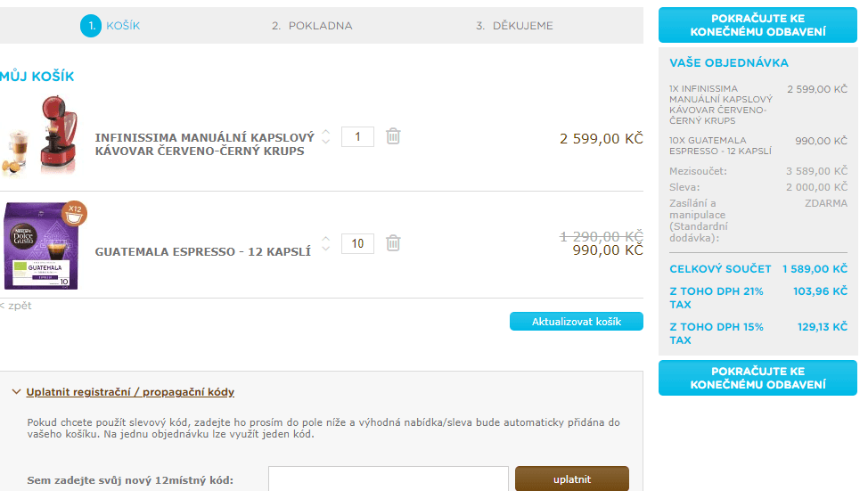
Task: Open Infinissima Manuální Kapslový Kávovar product link
Action: pyautogui.click(x=204, y=144)
